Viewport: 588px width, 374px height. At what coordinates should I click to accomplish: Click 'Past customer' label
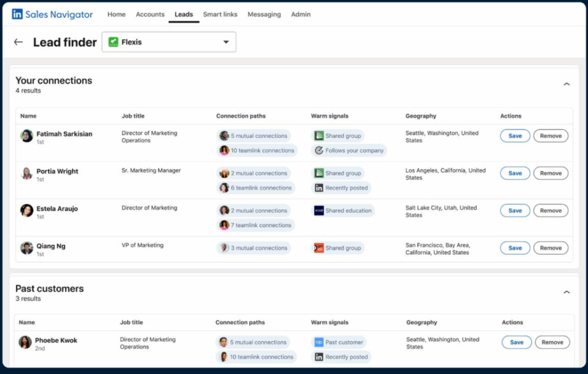344,342
